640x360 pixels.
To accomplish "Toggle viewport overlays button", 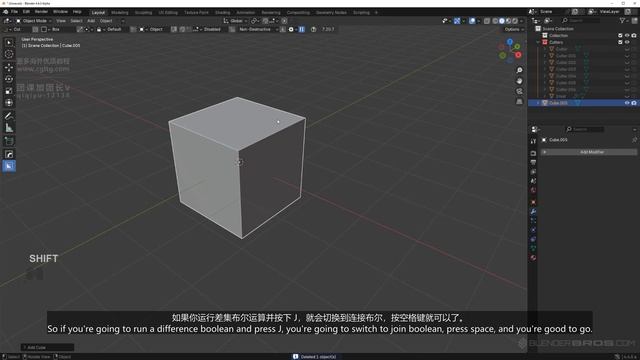I will tap(472, 21).
